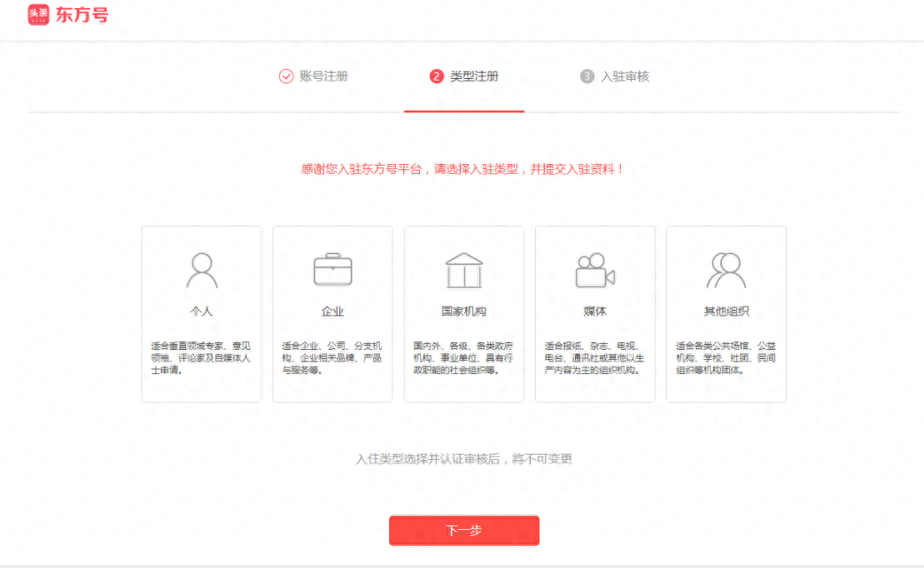Image resolution: width=924 pixels, height=568 pixels.
Task: Click the 个人 description about 垂直领域专家
Action: pyautogui.click(x=201, y=358)
